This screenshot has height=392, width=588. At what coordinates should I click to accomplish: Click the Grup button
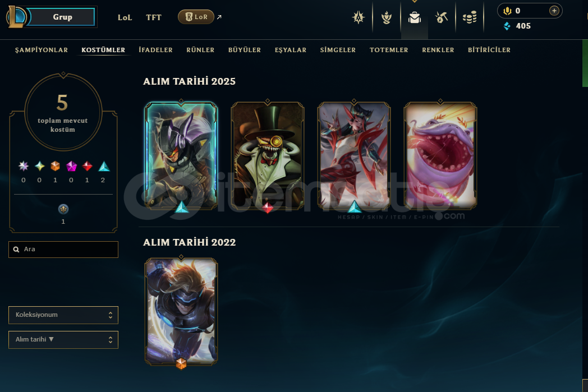(x=62, y=17)
